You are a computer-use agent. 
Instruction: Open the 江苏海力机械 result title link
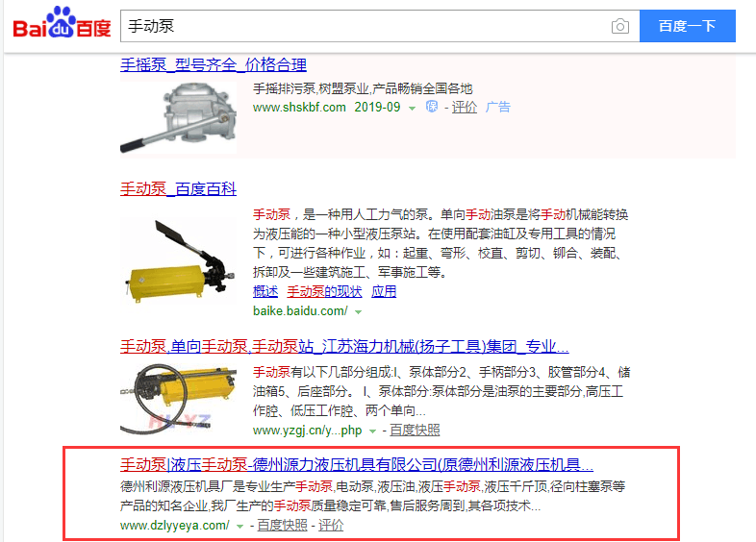click(344, 346)
